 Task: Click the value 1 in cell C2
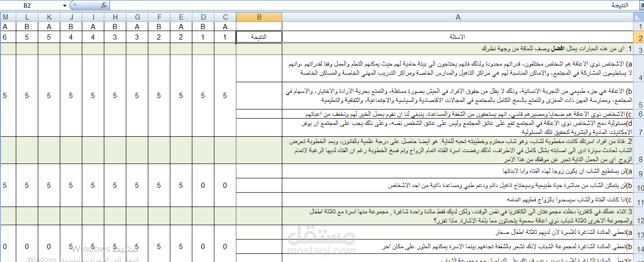(225, 37)
